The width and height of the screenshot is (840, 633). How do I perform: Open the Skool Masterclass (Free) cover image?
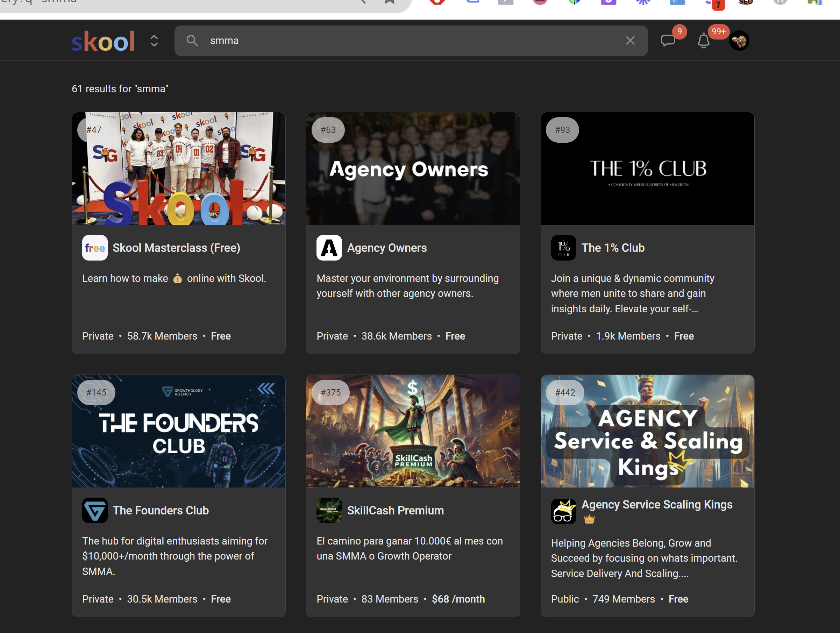pyautogui.click(x=178, y=169)
